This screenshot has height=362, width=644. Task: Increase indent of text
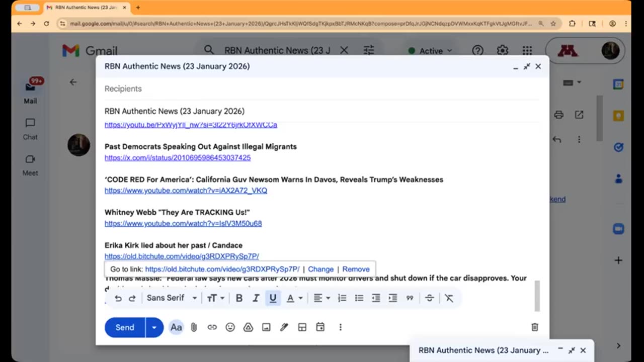point(393,298)
